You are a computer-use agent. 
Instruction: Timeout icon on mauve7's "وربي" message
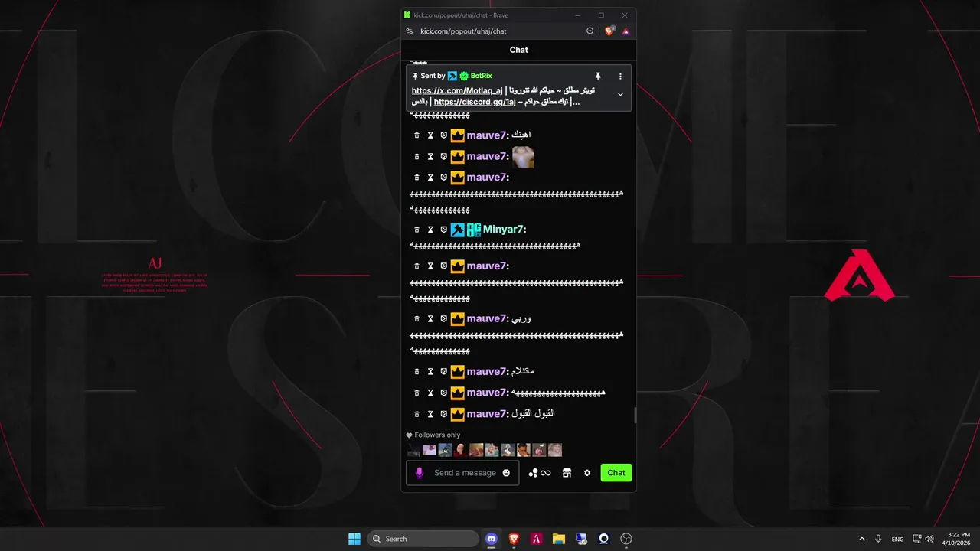[x=430, y=319]
